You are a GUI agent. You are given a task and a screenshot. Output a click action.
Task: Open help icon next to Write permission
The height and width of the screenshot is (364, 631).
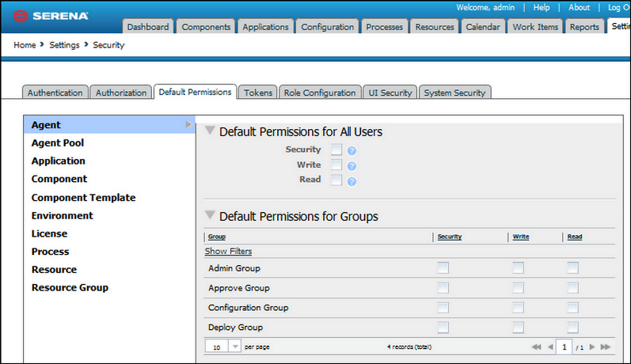(x=352, y=166)
